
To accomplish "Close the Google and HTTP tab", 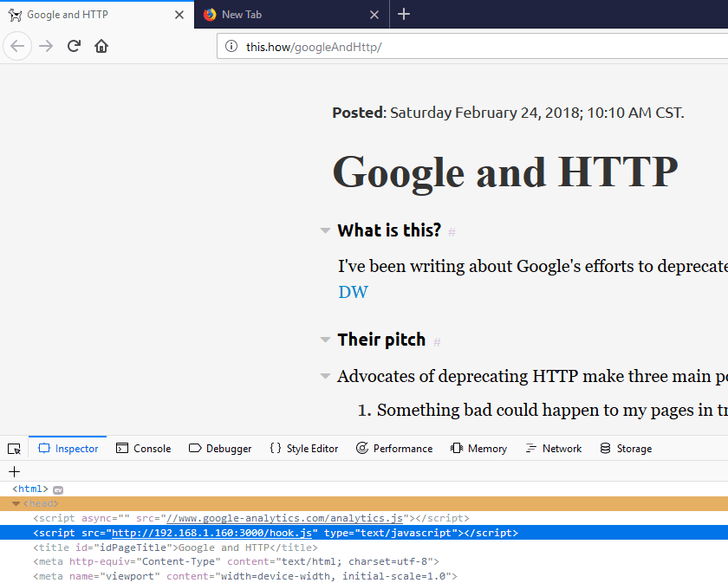I will (179, 15).
